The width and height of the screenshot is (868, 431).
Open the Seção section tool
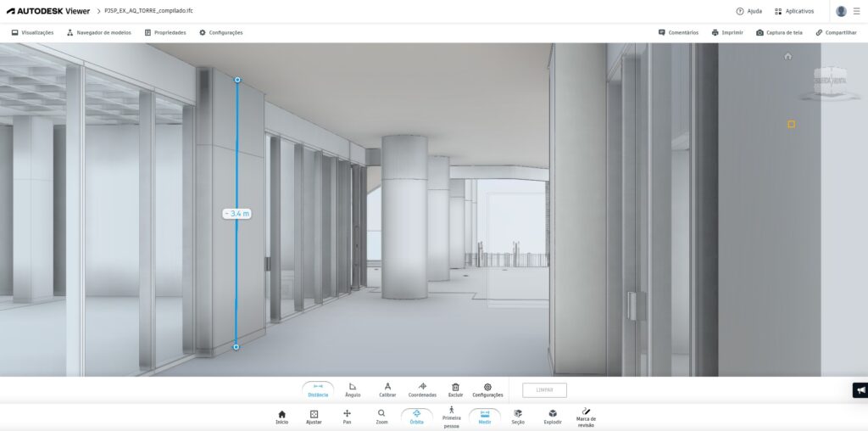click(518, 417)
